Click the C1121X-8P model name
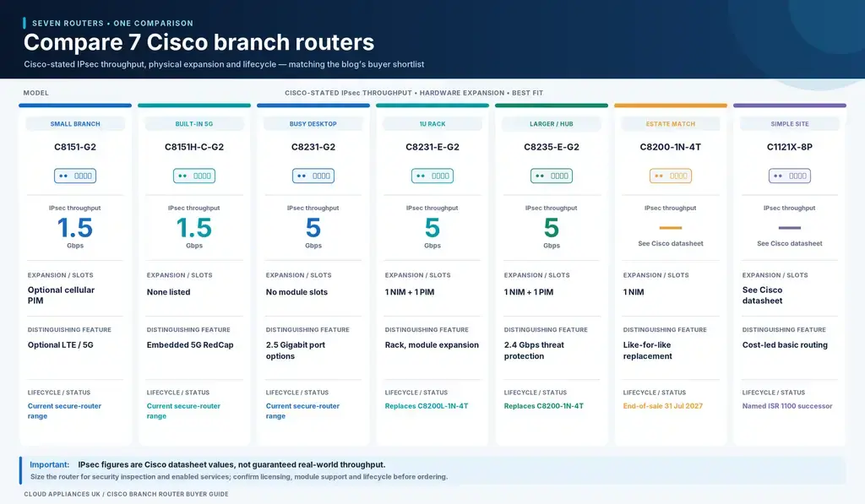Screen dimensions: 865x504 click(790, 147)
